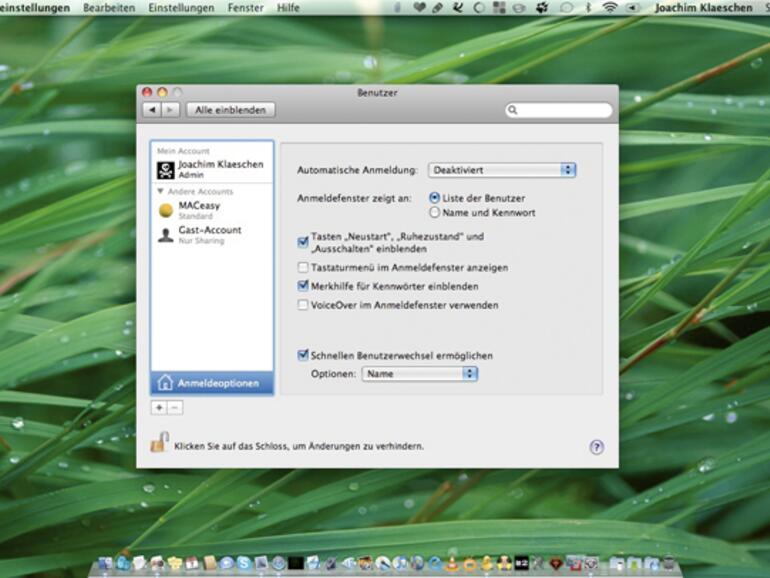
Task: Click the 'Anmeldefenster zeigt an:' label
Action: point(355,198)
